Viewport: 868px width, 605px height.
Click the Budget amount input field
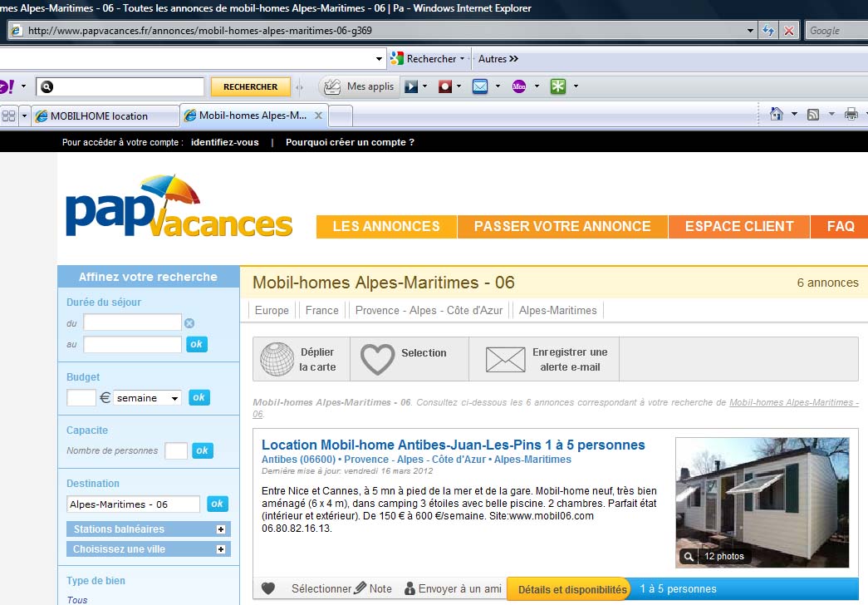81,398
